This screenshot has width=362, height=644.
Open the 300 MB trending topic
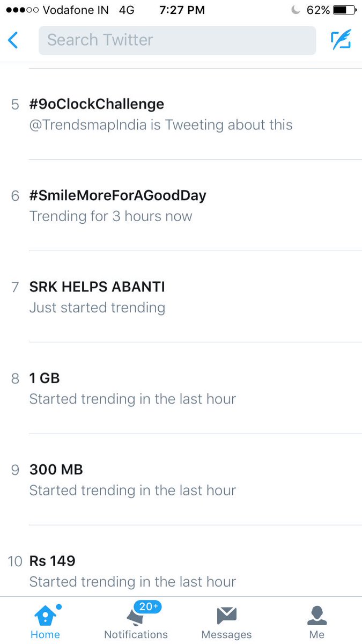[181, 479]
